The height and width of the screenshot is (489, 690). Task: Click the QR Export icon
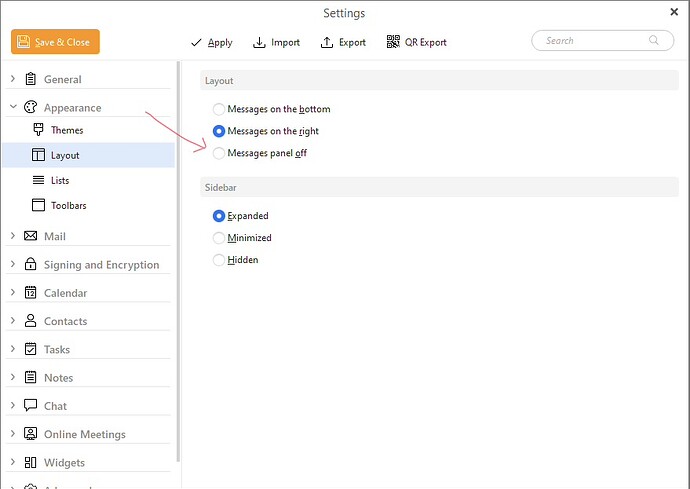(393, 42)
